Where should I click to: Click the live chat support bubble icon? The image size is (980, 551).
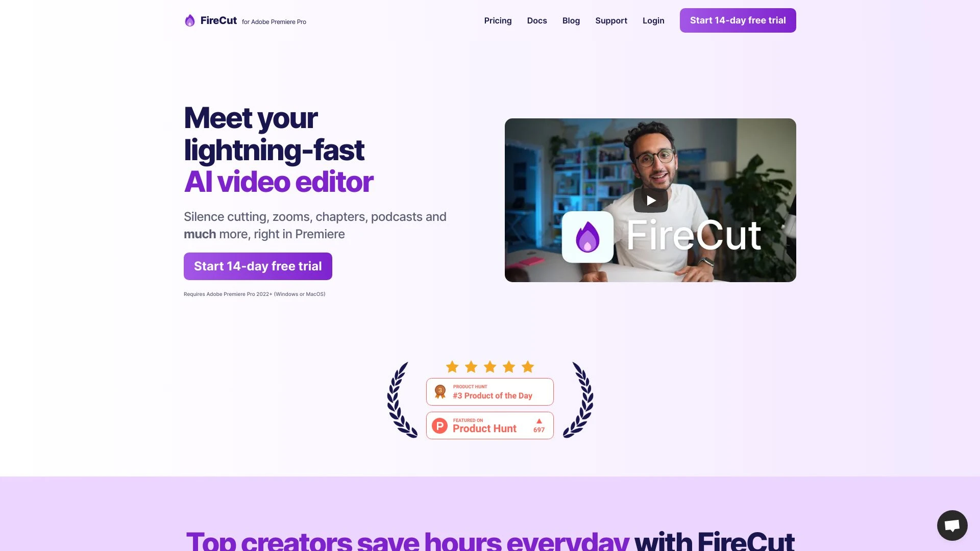tap(952, 525)
